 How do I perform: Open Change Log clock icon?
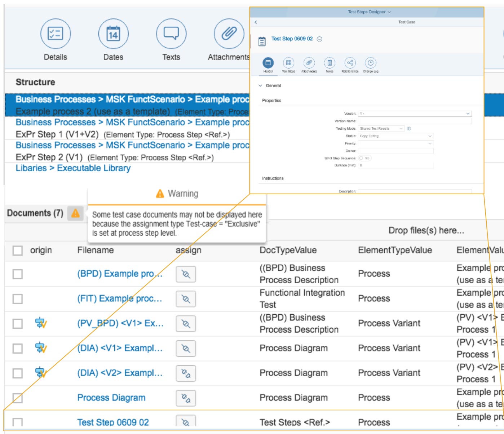[370, 63]
